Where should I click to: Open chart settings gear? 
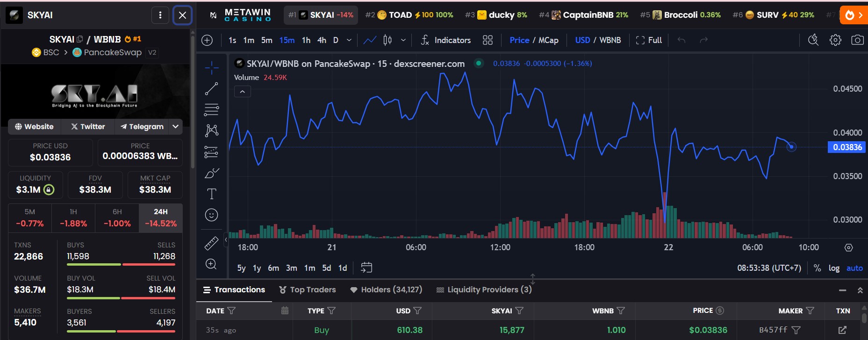point(835,40)
